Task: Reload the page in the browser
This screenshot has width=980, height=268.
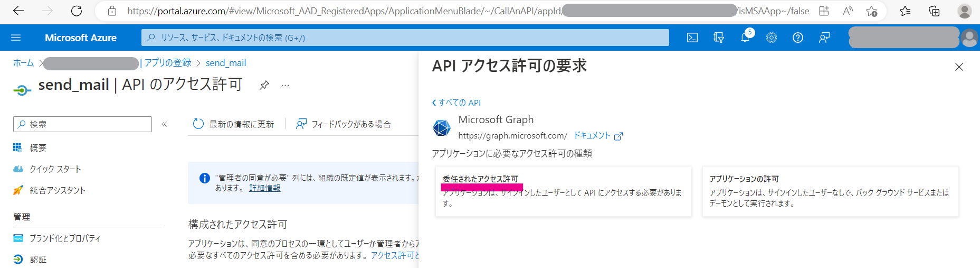Action: (x=77, y=11)
